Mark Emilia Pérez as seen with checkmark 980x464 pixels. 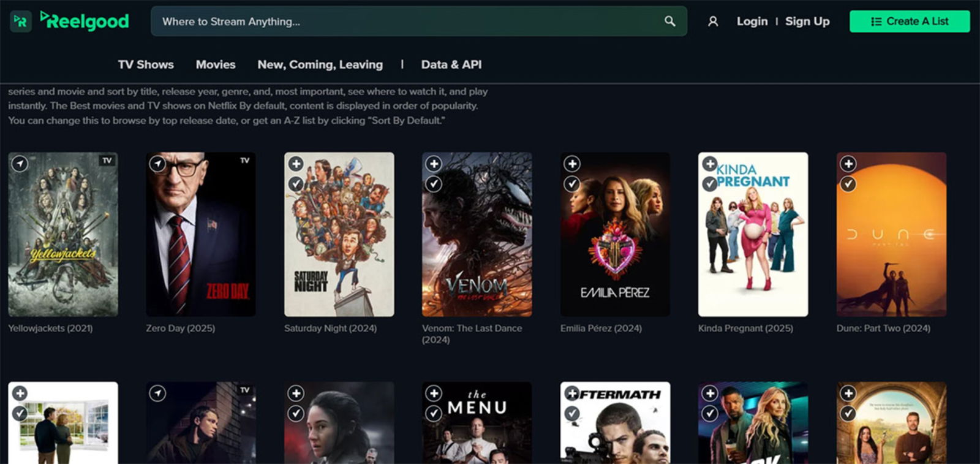point(572,184)
